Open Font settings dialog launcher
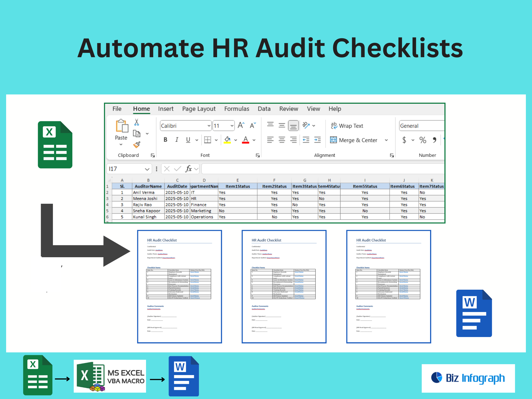 258,155
